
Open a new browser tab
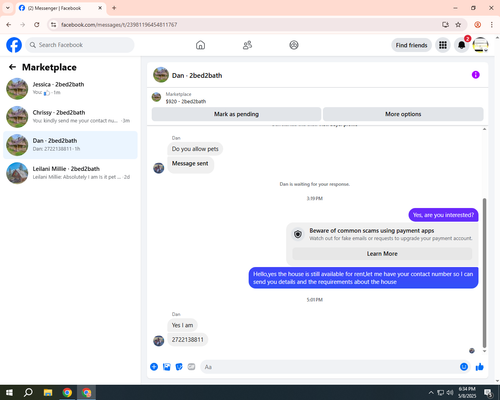click(114, 8)
